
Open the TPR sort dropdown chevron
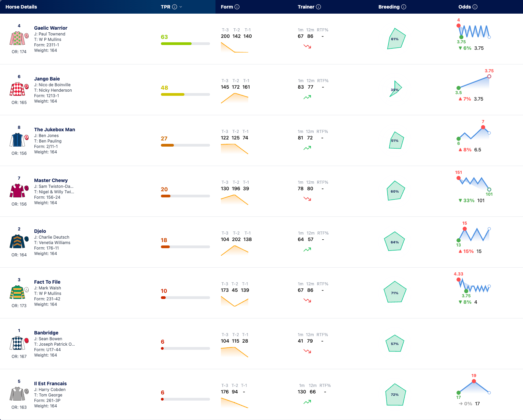(x=181, y=7)
